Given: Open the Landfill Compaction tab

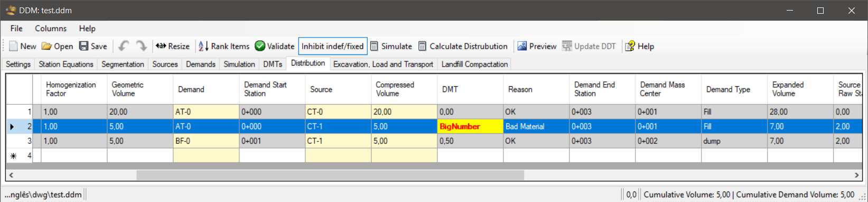Looking at the screenshot, I should tap(474, 64).
